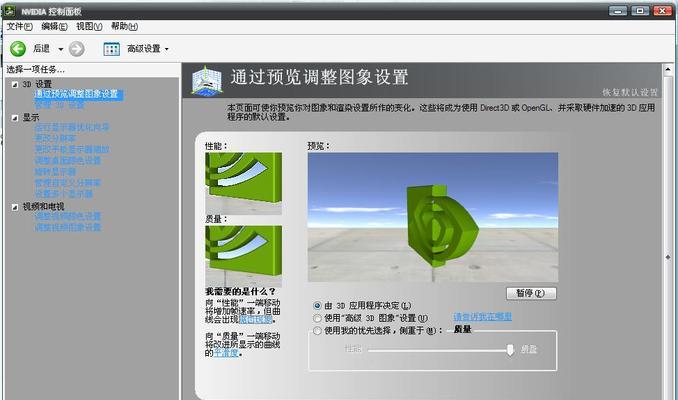The width and height of the screenshot is (678, 400).
Task: Select 使用我的优先选择，侧重于 radio option
Action: tap(317, 331)
